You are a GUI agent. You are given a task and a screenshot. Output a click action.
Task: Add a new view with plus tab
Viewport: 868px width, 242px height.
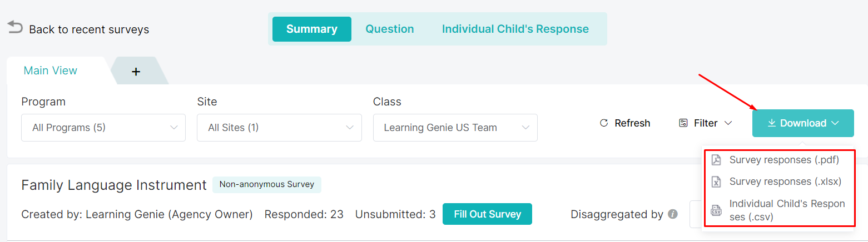(136, 71)
